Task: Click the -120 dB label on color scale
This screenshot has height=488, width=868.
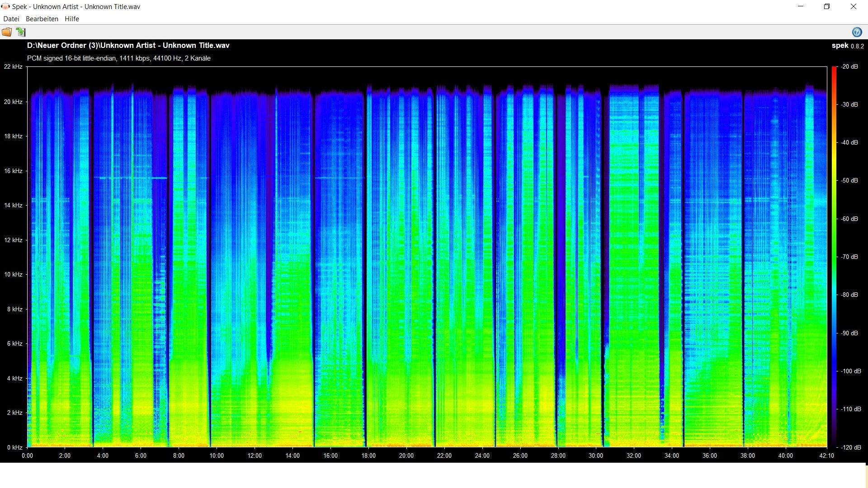Action: (x=850, y=447)
